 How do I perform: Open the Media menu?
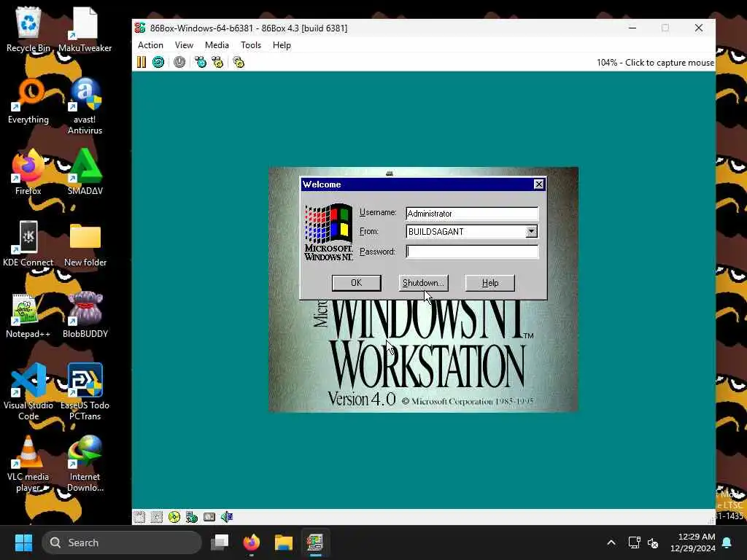point(217,45)
